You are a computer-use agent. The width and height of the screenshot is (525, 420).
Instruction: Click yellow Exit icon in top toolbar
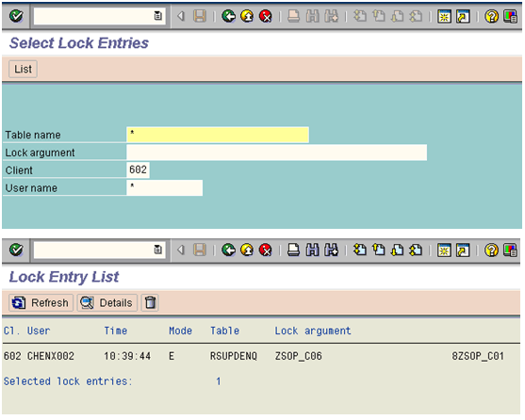[247, 16]
